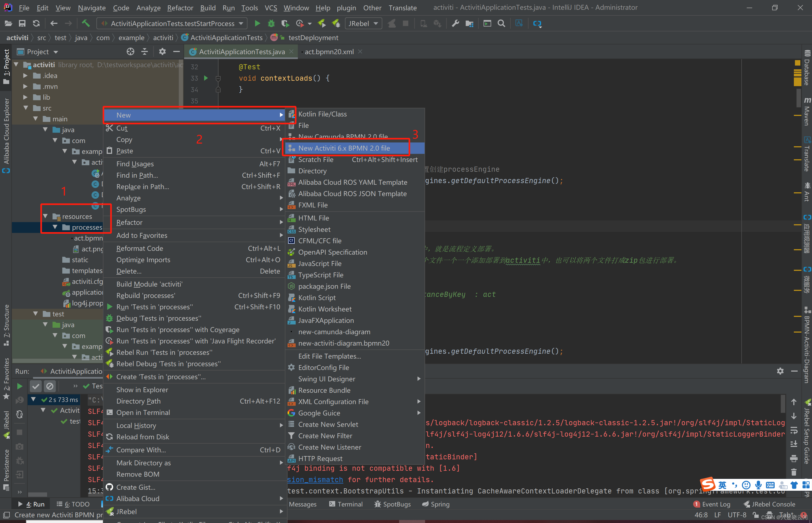812x523 pixels.
Task: Open the settings wrench icon in toolbar
Action: pos(456,24)
